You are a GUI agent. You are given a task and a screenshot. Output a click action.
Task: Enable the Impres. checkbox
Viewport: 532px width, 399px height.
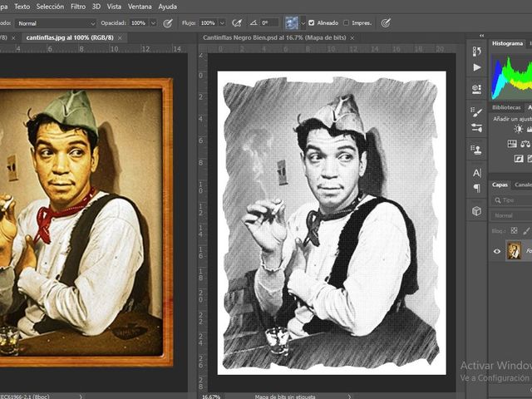point(345,23)
